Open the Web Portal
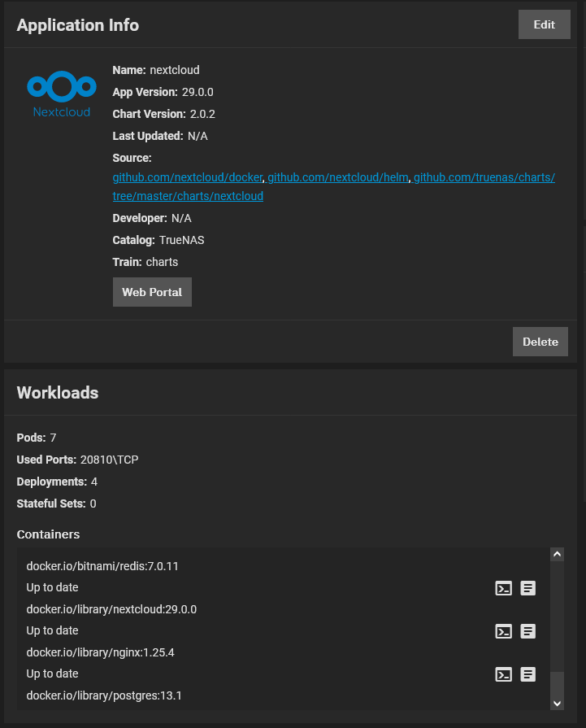The width and height of the screenshot is (586, 728). (152, 292)
